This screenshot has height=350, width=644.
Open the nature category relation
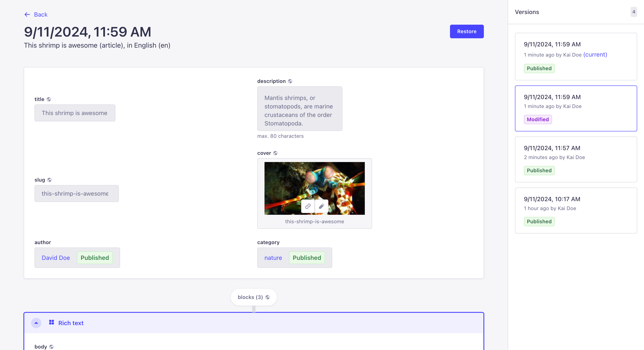pyautogui.click(x=273, y=258)
